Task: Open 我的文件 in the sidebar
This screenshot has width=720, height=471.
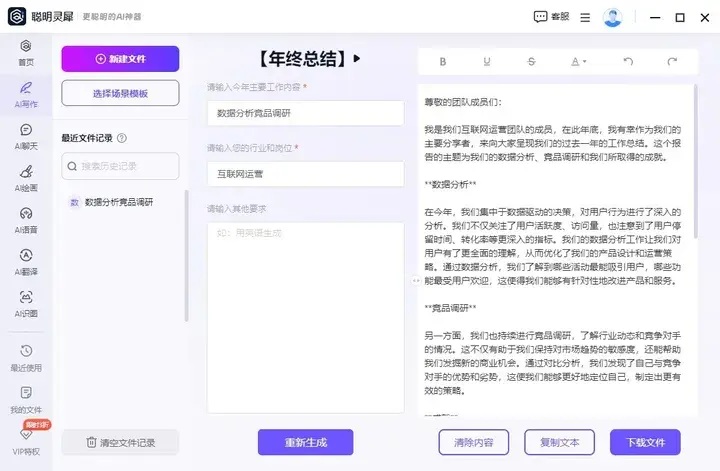Action: [x=25, y=398]
